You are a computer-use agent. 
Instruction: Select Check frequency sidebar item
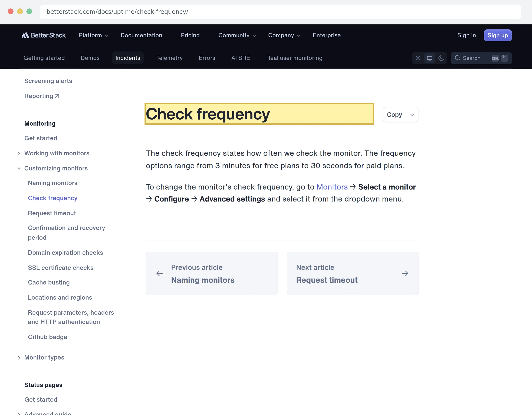pyautogui.click(x=53, y=198)
